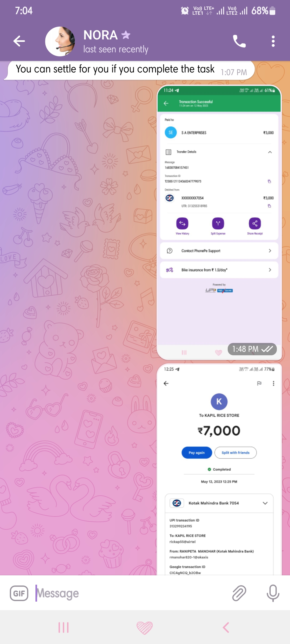This screenshot has width=290, height=644.
Task: Tap the NORA contact name title
Action: pyautogui.click(x=100, y=35)
